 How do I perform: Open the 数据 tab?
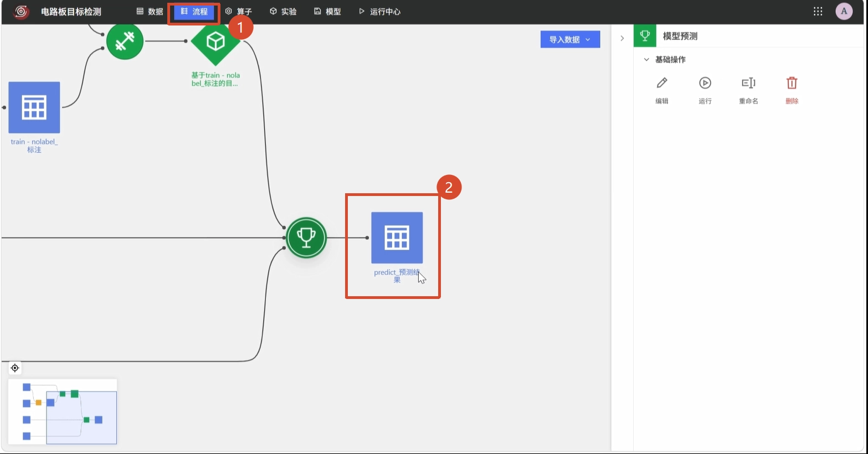pos(150,12)
